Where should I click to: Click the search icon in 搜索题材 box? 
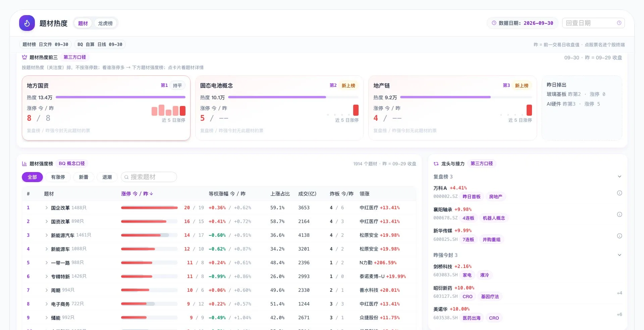tap(126, 177)
